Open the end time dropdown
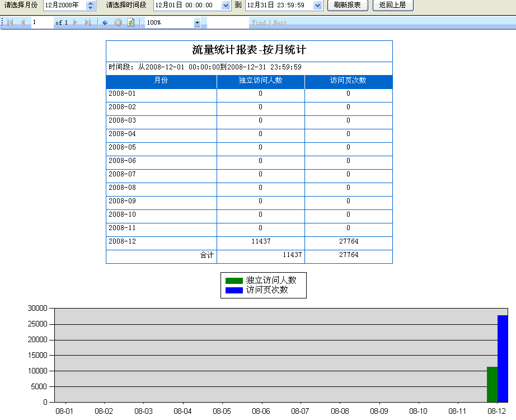This screenshot has height=420, width=516. (318, 6)
